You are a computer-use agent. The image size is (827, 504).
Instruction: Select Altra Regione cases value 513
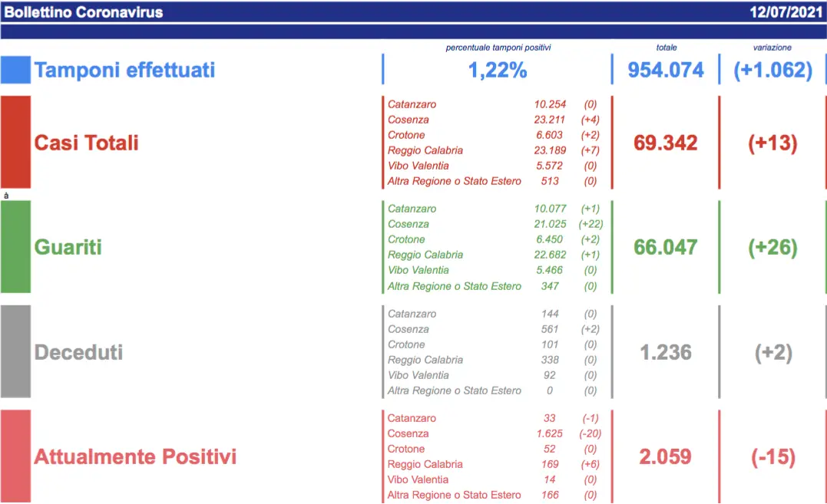pyautogui.click(x=550, y=180)
